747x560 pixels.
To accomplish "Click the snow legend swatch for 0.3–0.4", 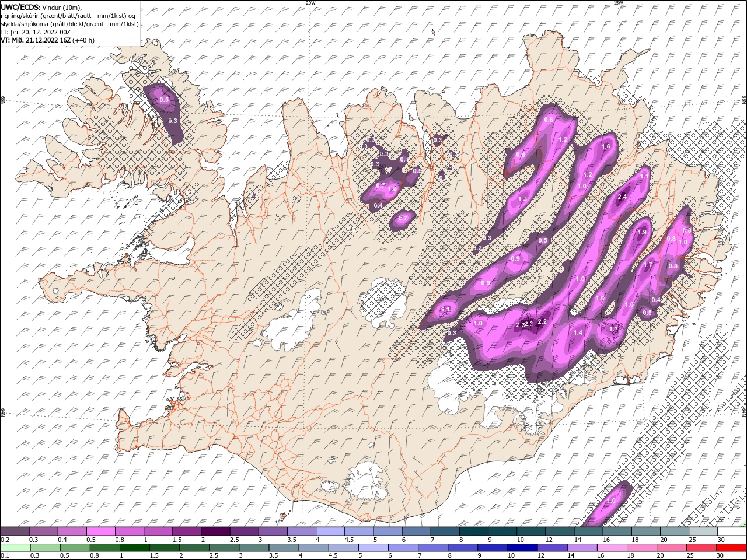I will pos(44,531).
